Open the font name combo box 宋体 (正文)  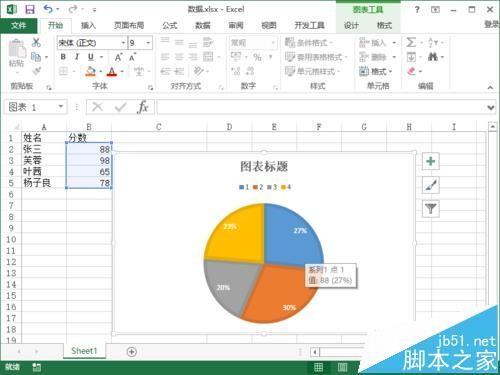tap(92, 43)
